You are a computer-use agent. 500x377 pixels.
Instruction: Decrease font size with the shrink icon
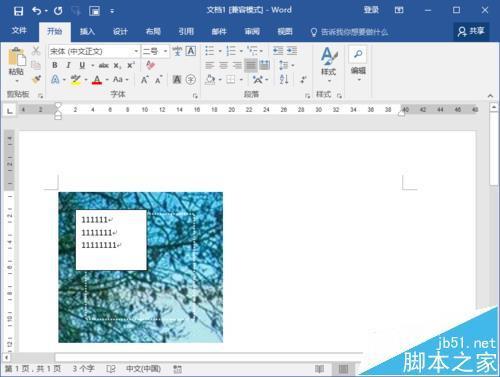(158, 80)
